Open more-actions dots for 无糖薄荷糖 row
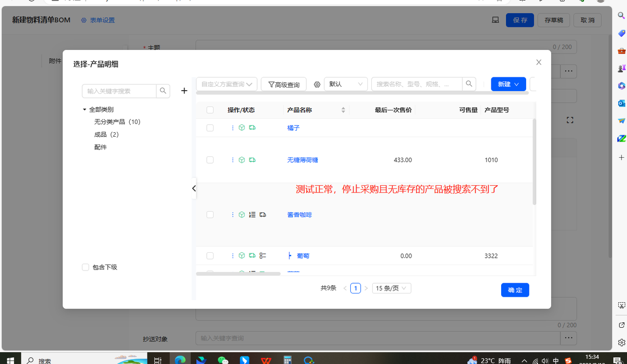Viewport: 627px width, 364px height. point(233,160)
